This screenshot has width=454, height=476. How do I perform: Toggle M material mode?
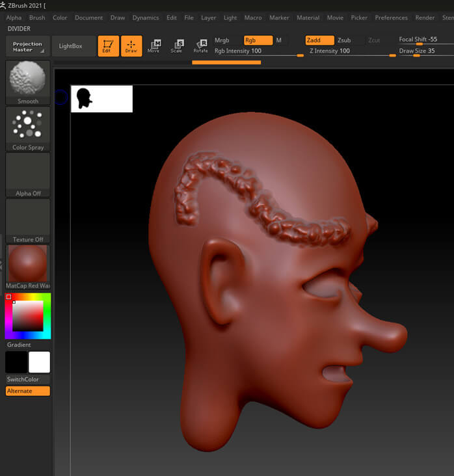(x=279, y=40)
